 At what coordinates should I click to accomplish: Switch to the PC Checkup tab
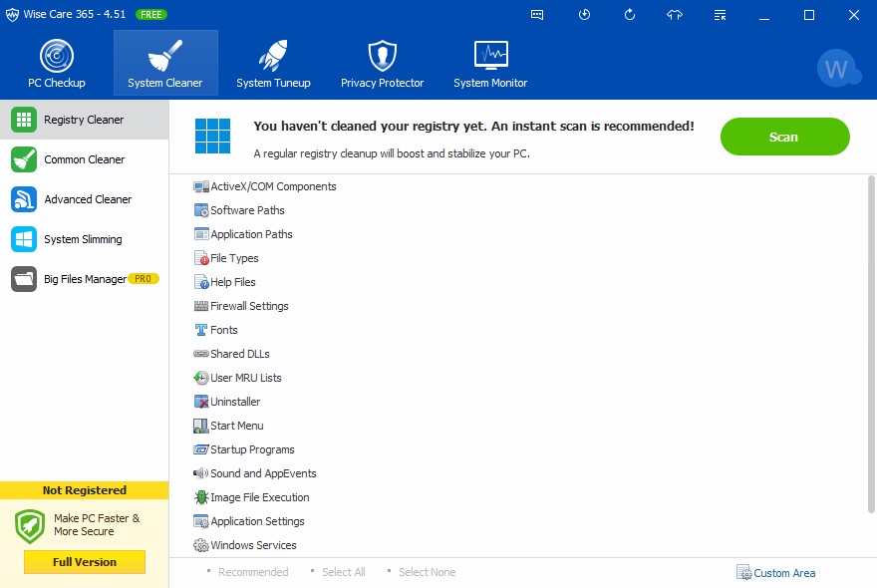tap(57, 63)
